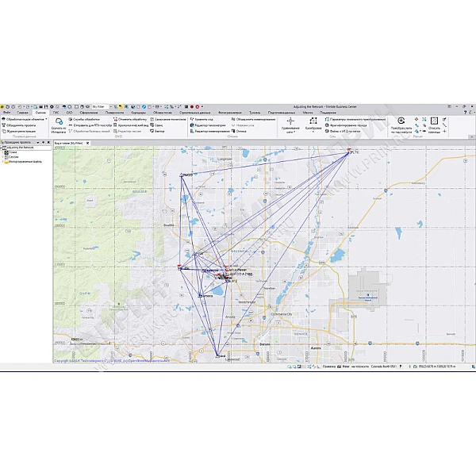
Task: Open the My Filter combo box
Action: 102,106
